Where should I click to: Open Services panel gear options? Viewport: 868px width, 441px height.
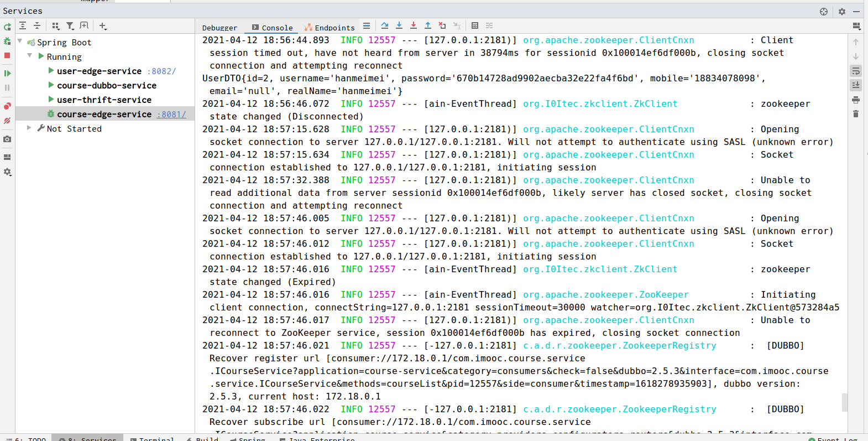pos(842,11)
